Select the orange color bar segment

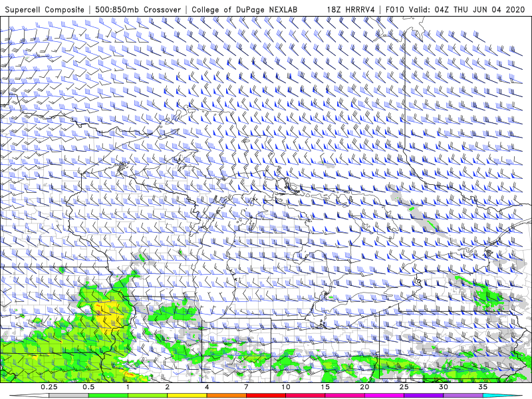[226, 396]
